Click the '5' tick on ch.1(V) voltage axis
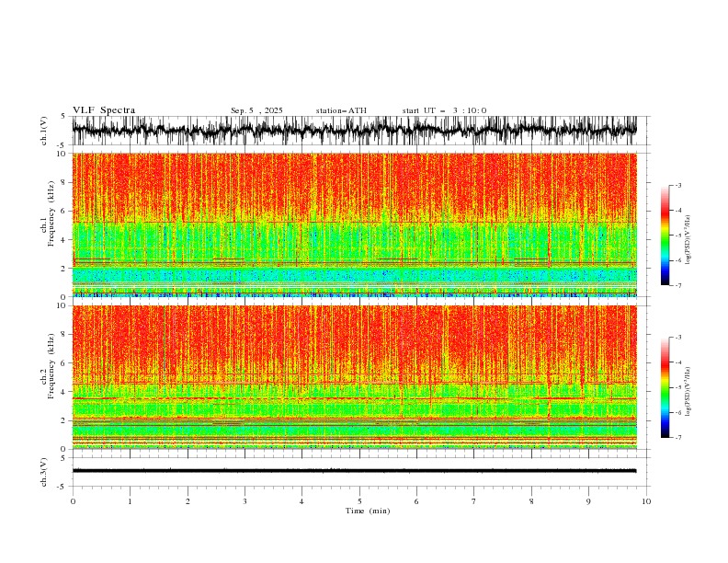The height and width of the screenshot is (563, 728). (x=63, y=117)
